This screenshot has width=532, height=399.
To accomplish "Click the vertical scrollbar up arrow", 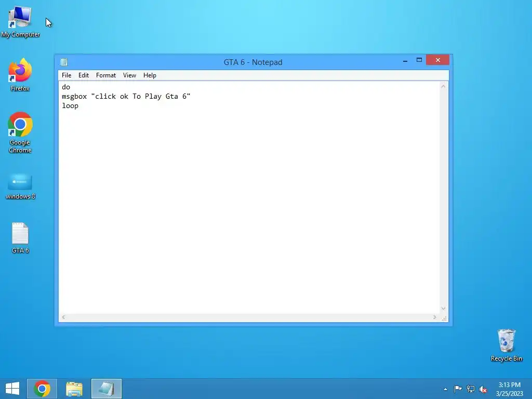I will click(x=443, y=86).
